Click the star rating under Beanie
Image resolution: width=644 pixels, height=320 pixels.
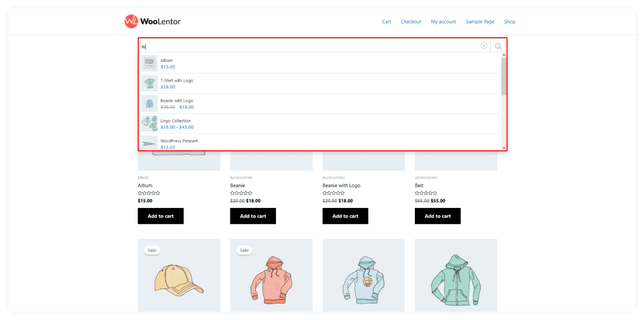241,193
